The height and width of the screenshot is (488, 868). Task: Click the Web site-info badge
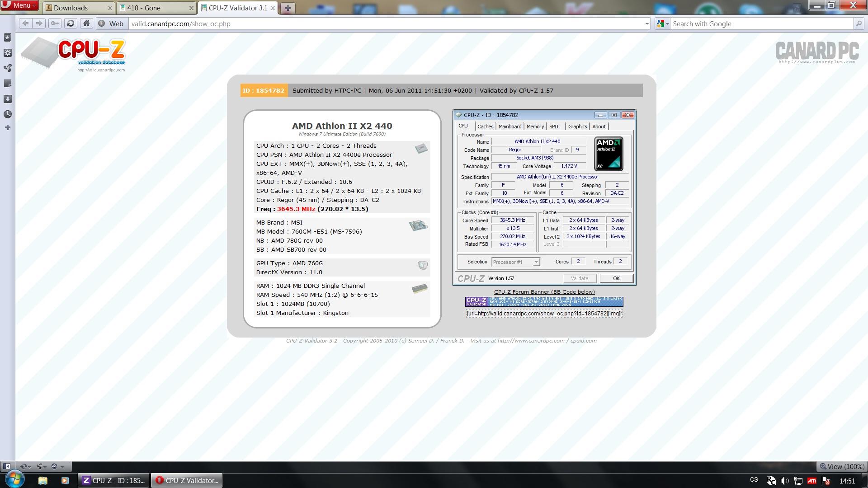[111, 23]
